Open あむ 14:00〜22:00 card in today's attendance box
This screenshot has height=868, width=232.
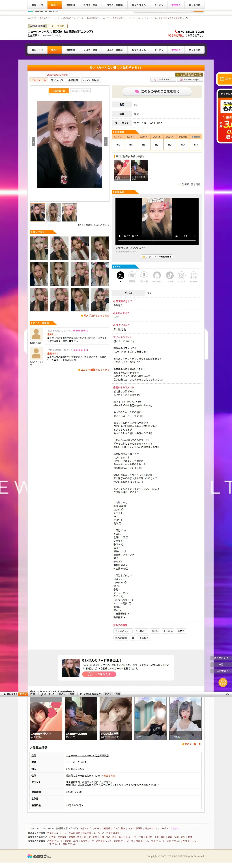(139, 170)
